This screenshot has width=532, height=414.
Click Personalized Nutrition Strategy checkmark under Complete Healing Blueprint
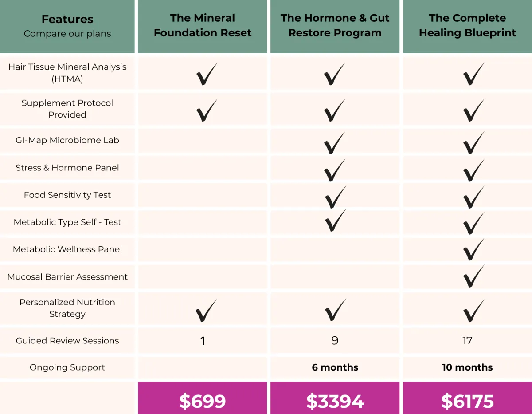pyautogui.click(x=473, y=311)
